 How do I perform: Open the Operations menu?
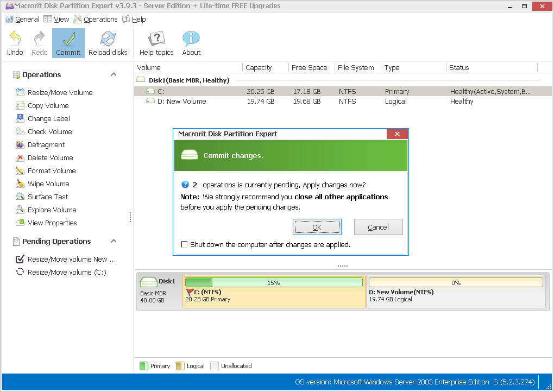(96, 19)
